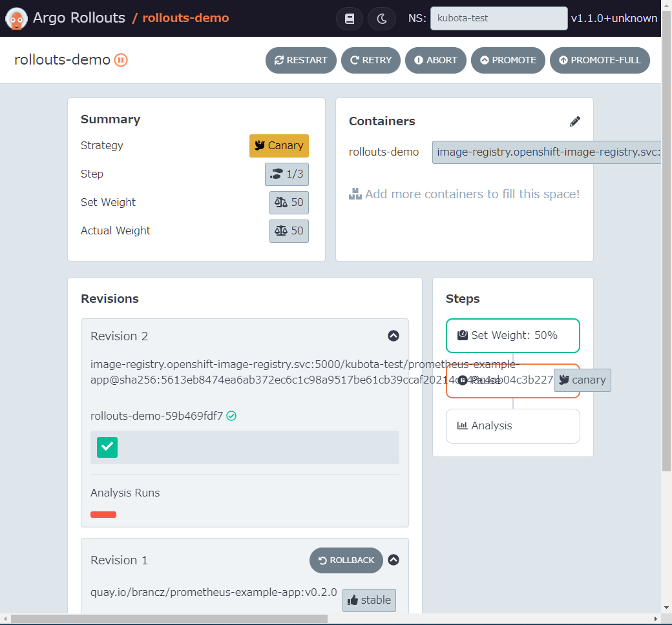Image resolution: width=672 pixels, height=625 pixels.
Task: Select the Analysis step
Action: [512, 425]
